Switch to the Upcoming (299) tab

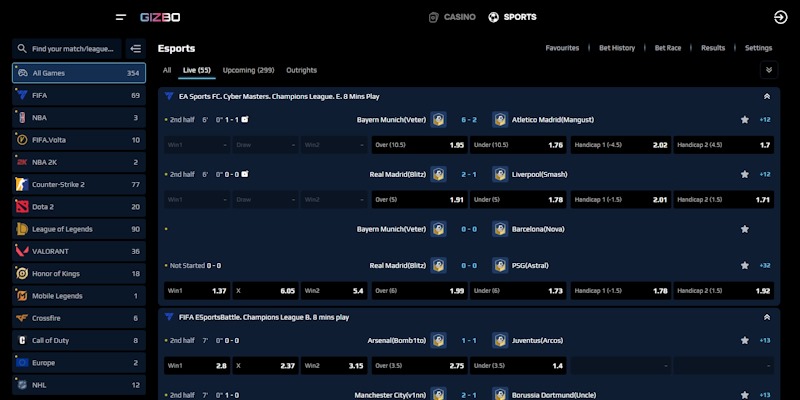(x=248, y=70)
